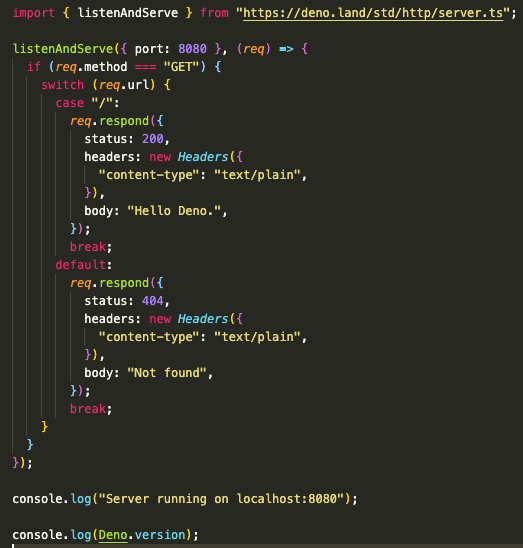Place cursor on 'method' in req.method
The image size is (523, 548).
click(x=106, y=67)
